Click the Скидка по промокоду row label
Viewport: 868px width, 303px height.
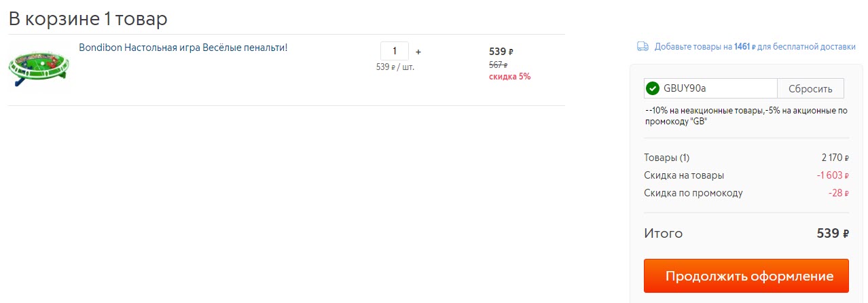693,193
